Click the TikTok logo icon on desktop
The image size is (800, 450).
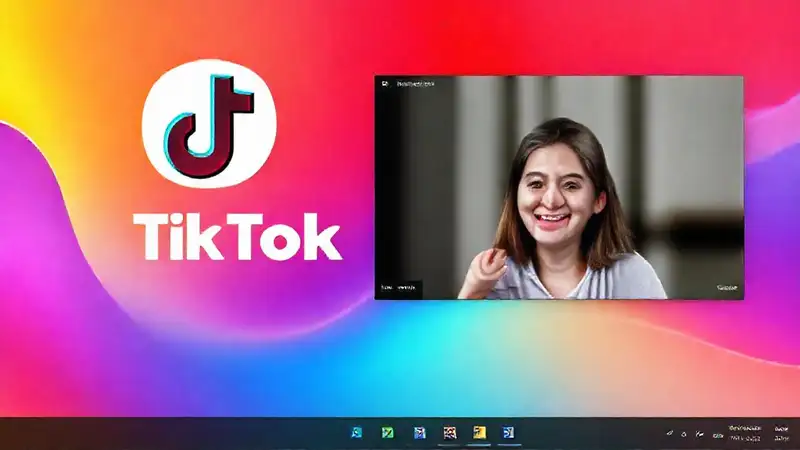pos(209,123)
